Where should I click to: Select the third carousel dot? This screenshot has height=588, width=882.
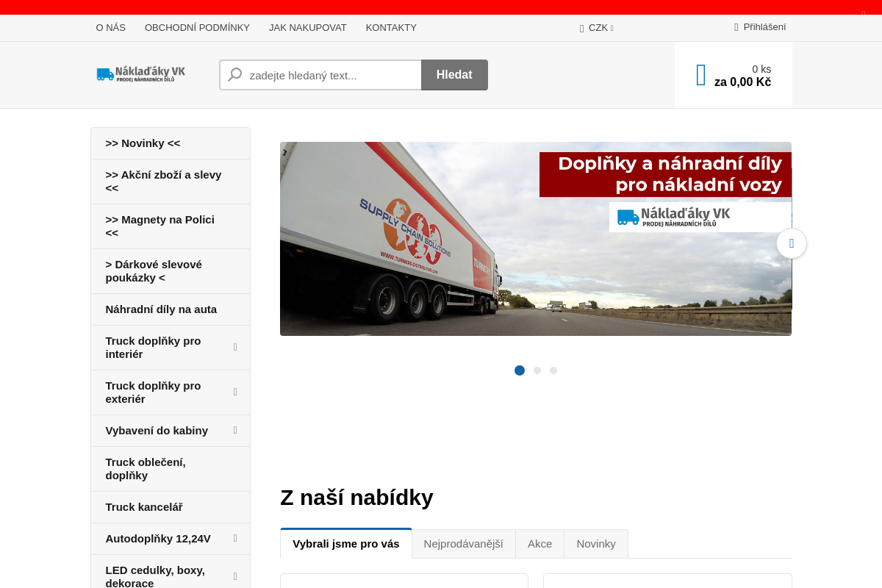click(x=553, y=370)
